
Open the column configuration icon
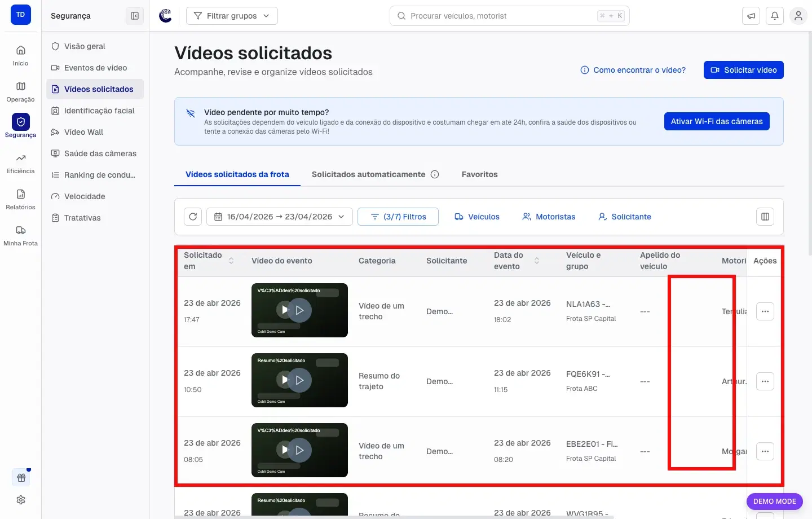pyautogui.click(x=765, y=217)
